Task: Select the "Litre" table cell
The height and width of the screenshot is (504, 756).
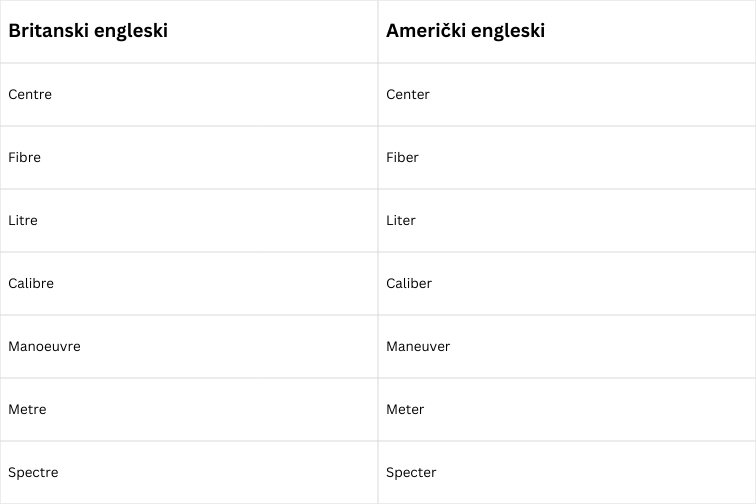Action: pos(23,221)
